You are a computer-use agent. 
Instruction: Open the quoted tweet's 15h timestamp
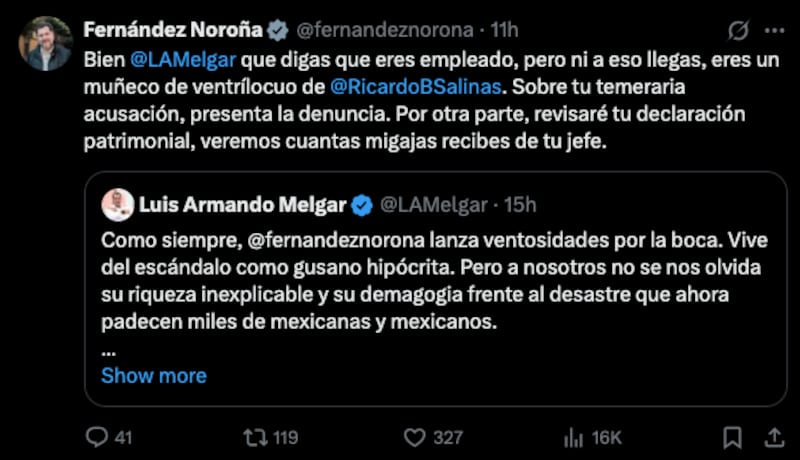pos(519,205)
